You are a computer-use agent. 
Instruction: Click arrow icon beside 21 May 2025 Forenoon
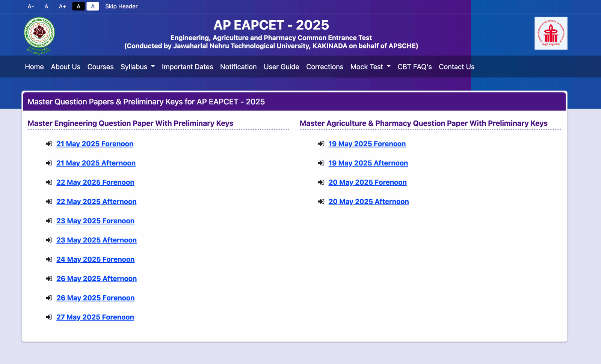(x=49, y=144)
